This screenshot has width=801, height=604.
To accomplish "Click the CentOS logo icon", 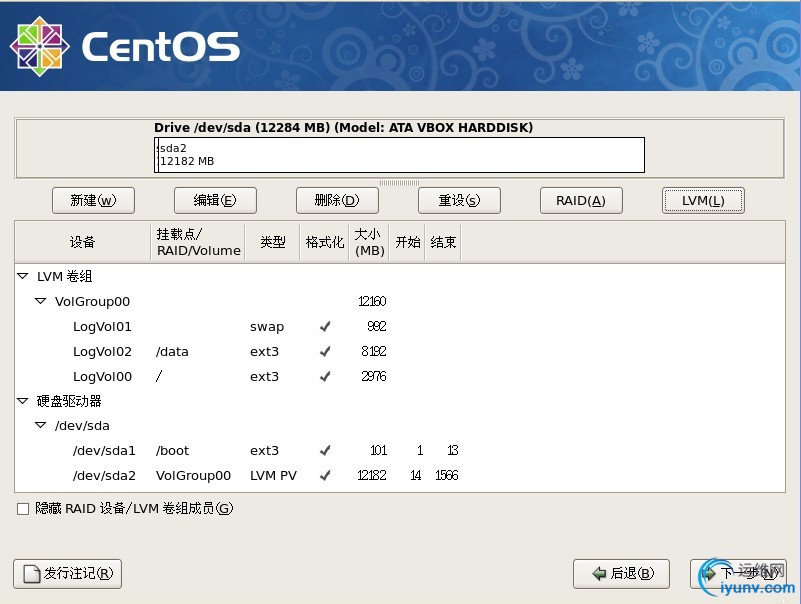I will pos(39,47).
